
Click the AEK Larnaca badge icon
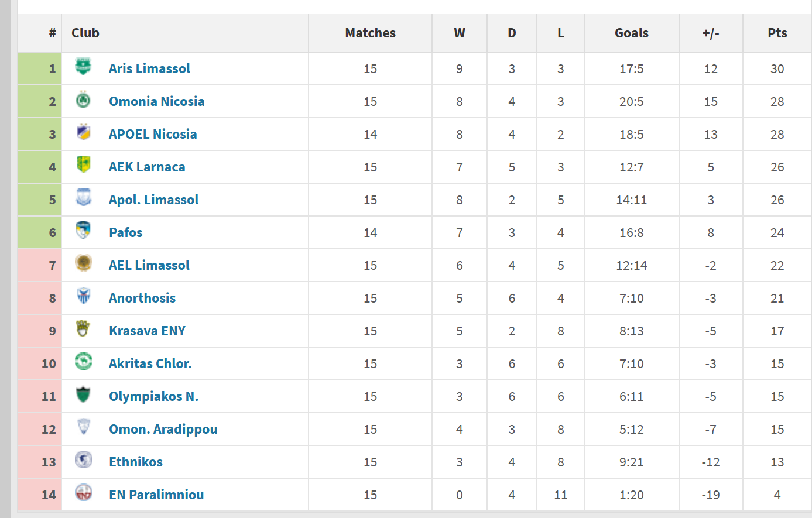coord(83,166)
